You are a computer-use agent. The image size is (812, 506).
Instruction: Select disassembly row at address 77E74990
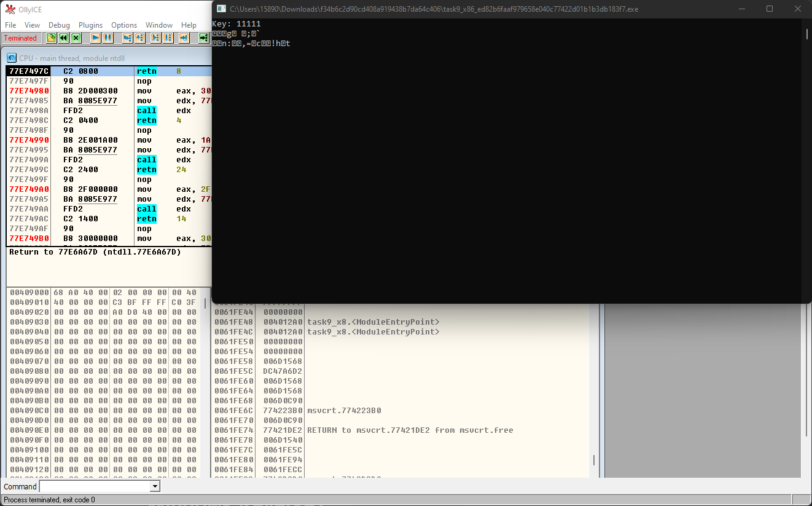click(x=109, y=140)
